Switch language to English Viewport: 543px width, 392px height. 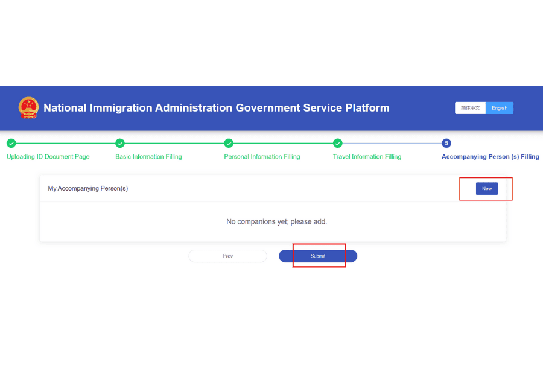point(500,108)
